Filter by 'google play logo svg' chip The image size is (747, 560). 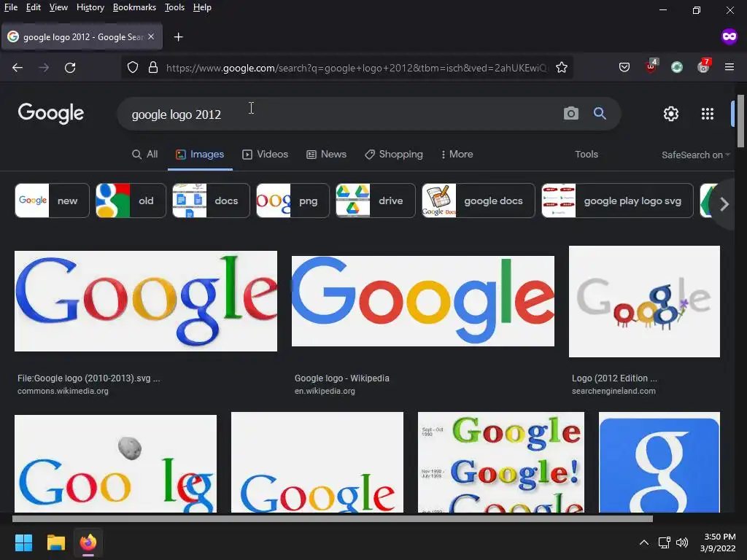(x=617, y=201)
